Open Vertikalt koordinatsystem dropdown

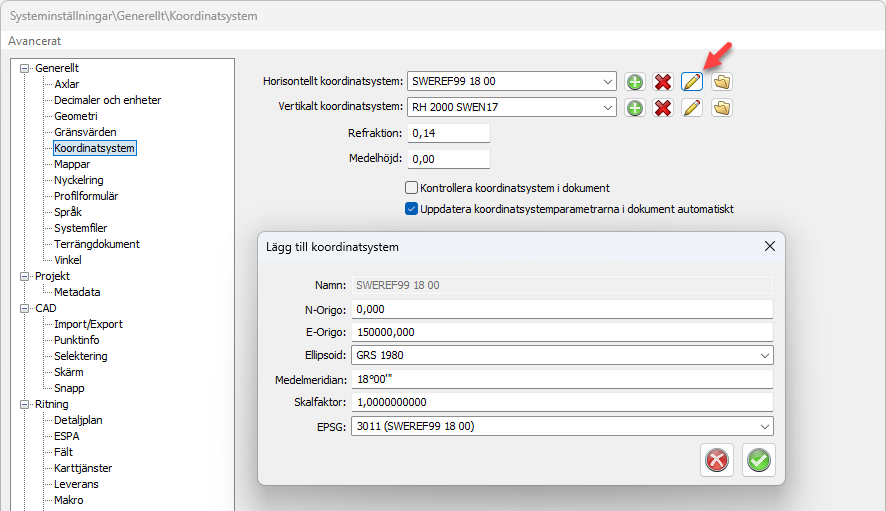click(x=609, y=108)
